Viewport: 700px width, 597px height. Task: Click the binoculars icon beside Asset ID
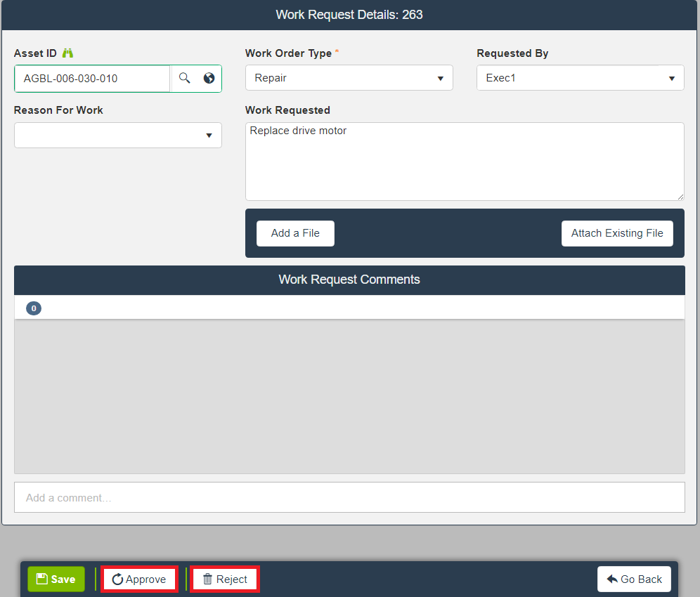(x=67, y=53)
